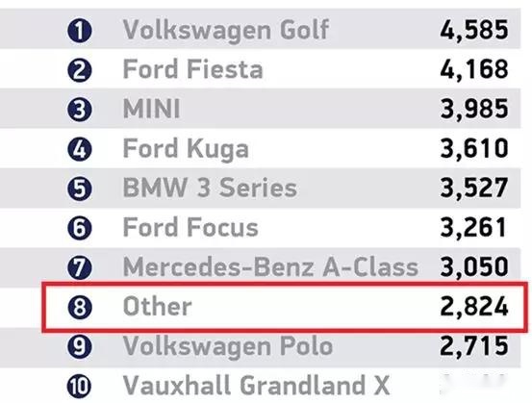532x403 pixels.
Task: Select the Ford Fiesta label
Action: point(192,69)
